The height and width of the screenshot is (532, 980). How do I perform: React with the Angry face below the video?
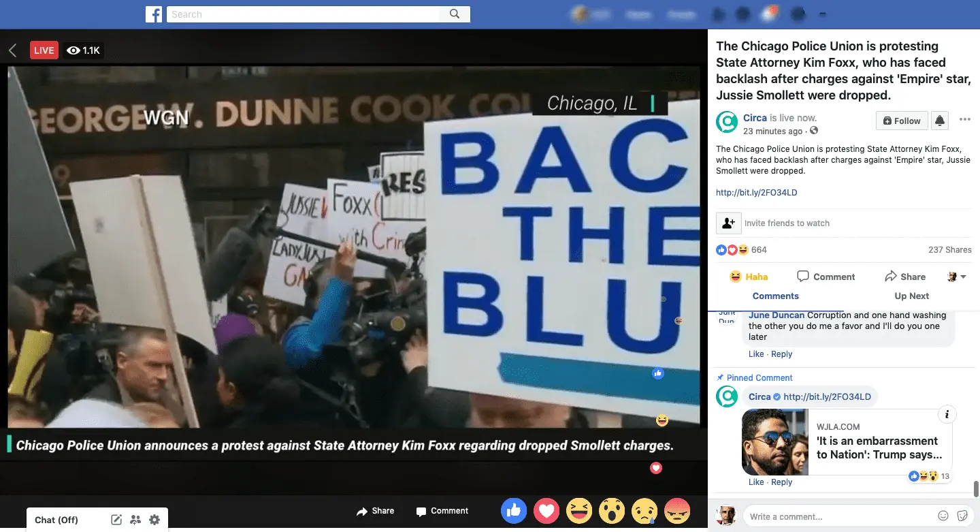677,510
